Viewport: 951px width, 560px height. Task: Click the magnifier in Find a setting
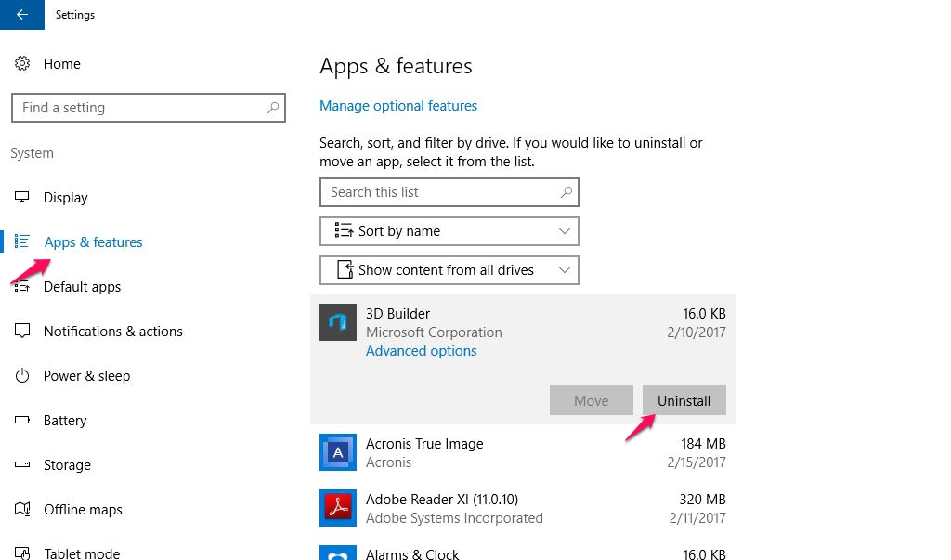[x=273, y=108]
